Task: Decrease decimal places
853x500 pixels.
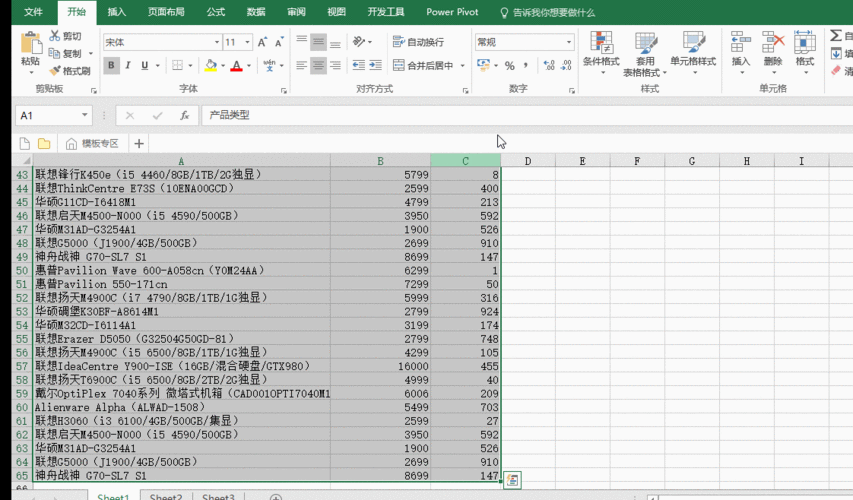Action: pyautogui.click(x=566, y=65)
